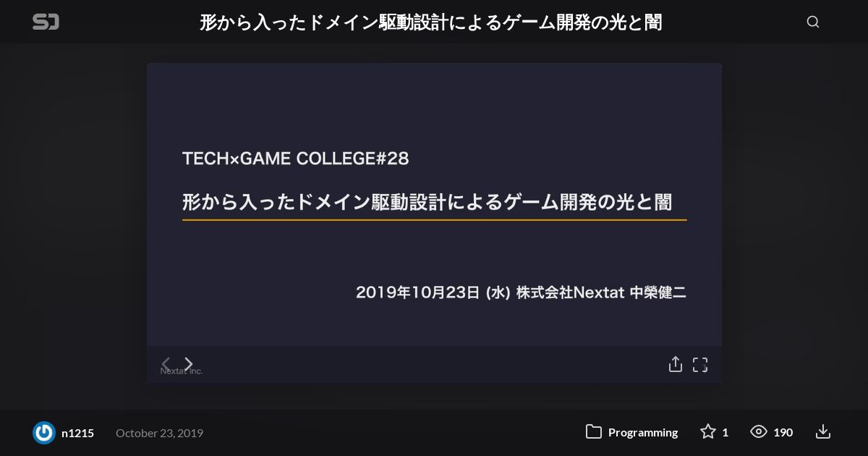Screen dimensions: 868x456
Task: Click the TECH×GAME COLLEGE#28 slide heading
Action: (x=296, y=159)
